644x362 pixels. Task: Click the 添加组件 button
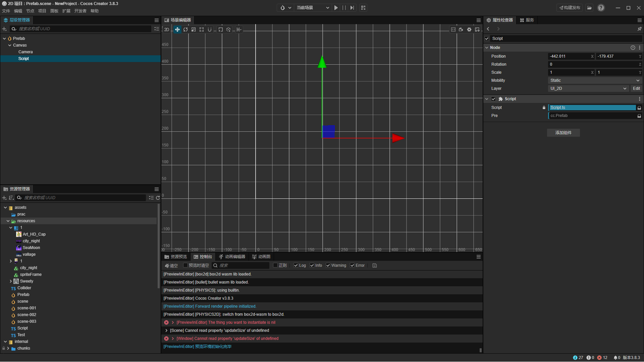[x=563, y=133]
